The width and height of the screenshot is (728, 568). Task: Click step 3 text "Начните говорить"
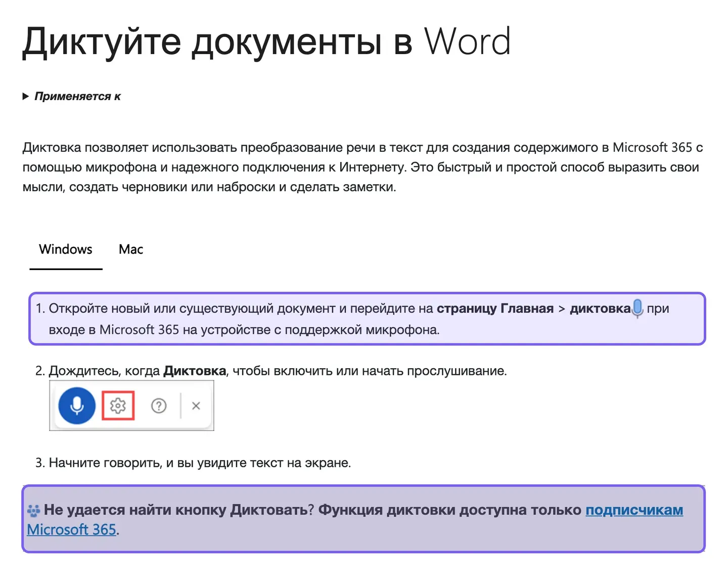[105, 463]
